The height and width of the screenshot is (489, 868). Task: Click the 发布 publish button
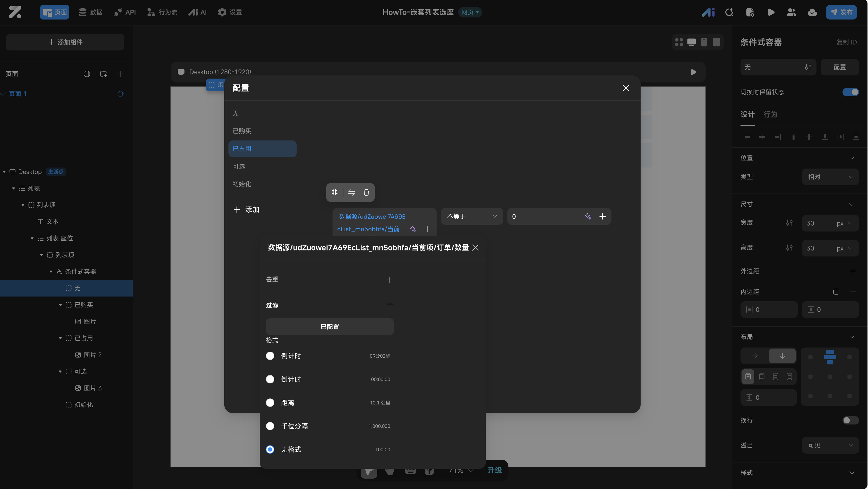point(841,12)
